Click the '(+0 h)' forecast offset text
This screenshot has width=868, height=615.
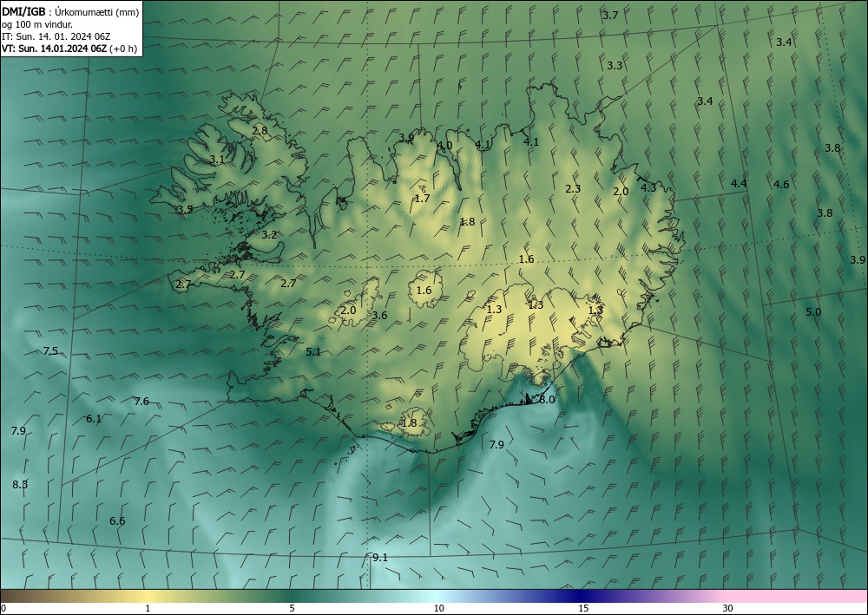(x=123, y=49)
